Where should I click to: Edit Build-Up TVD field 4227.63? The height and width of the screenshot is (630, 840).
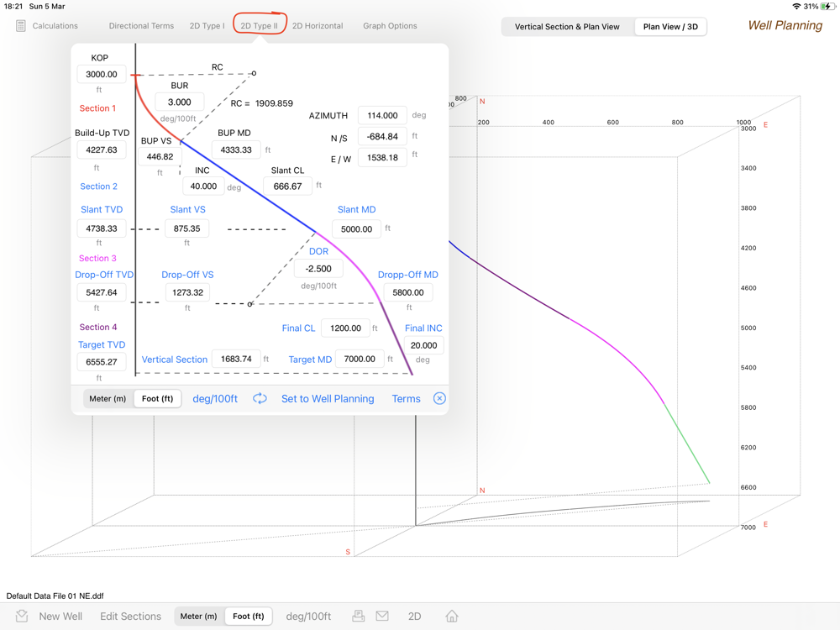(102, 150)
